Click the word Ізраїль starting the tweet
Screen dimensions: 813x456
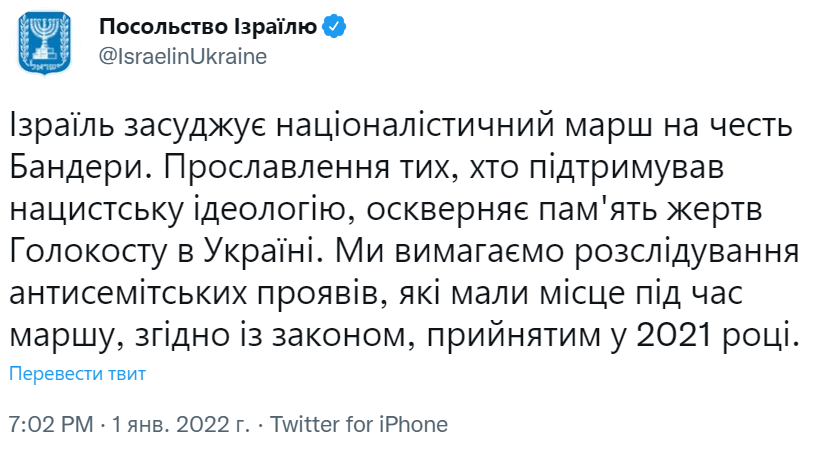click(61, 129)
